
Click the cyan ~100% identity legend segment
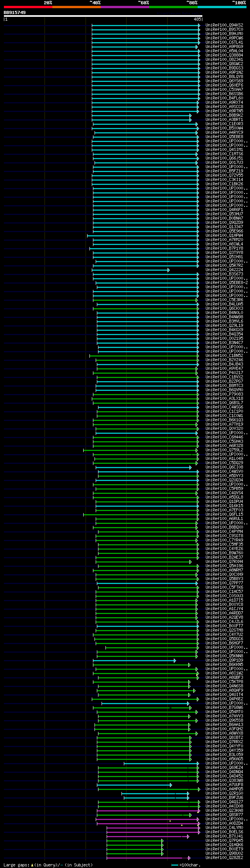pyautogui.click(x=221, y=7)
